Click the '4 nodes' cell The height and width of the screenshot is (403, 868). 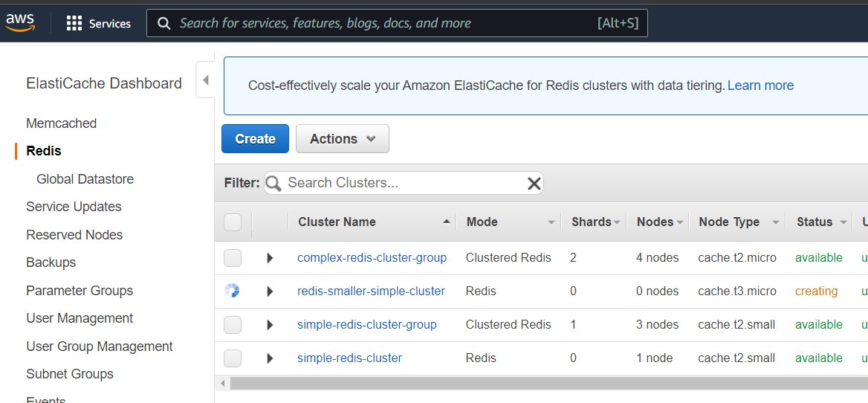click(657, 257)
